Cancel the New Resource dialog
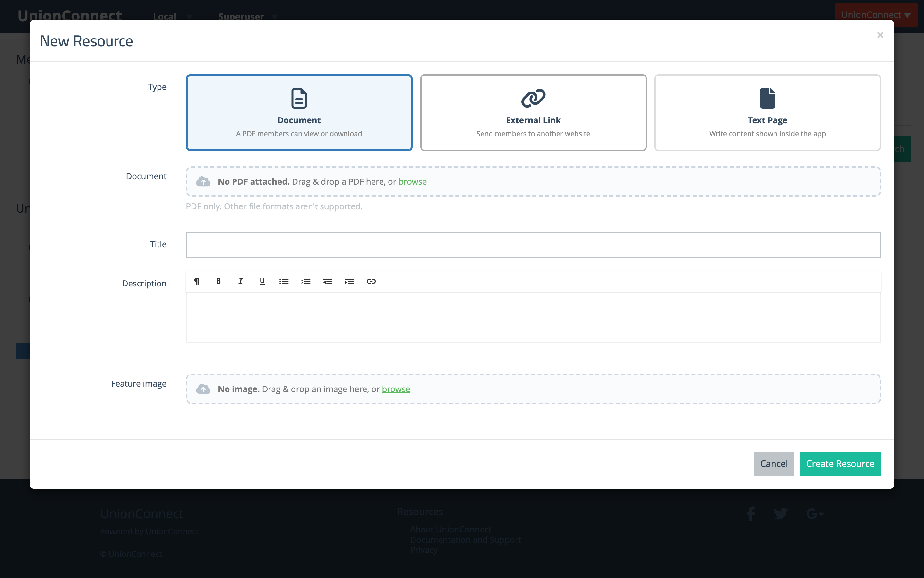The height and width of the screenshot is (578, 924). [774, 464]
